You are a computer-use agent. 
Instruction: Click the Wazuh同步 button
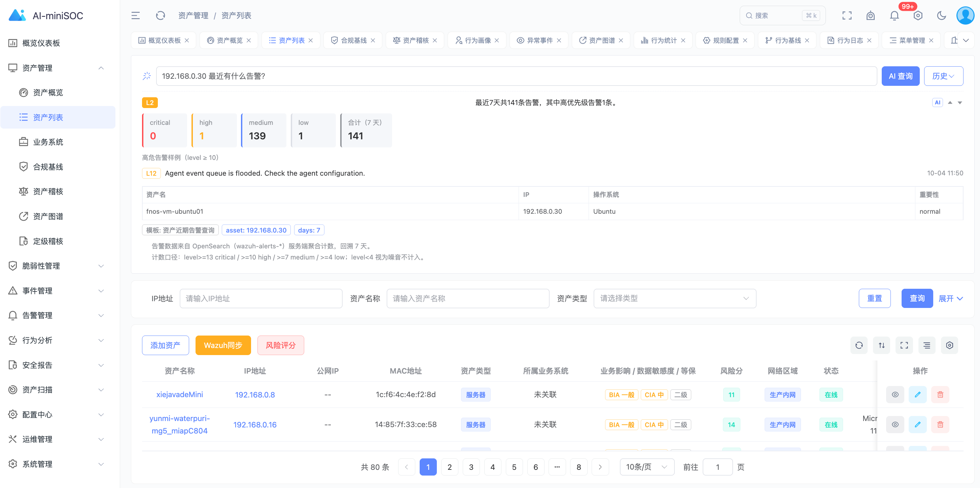(223, 345)
